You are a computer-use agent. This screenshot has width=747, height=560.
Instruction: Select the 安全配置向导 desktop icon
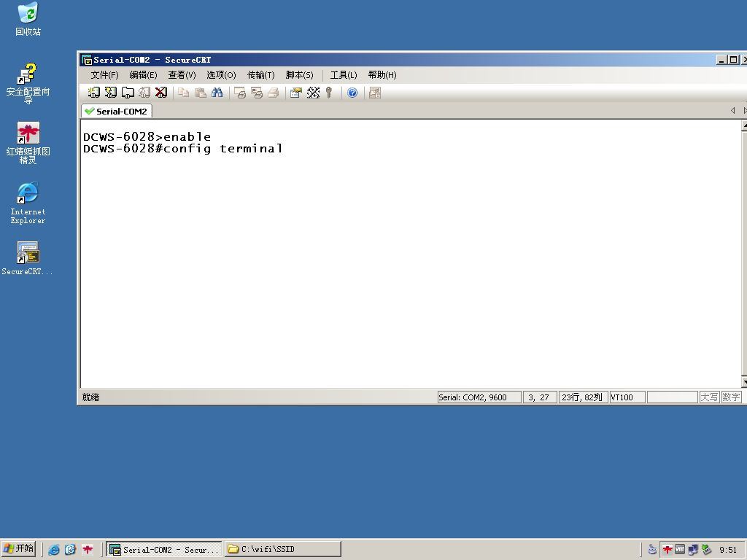28,83
